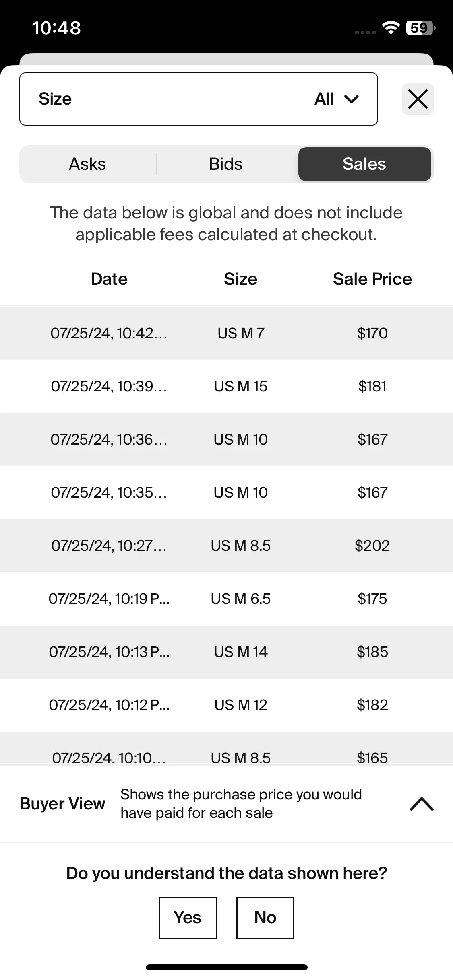Click the Date column header
This screenshot has width=453, height=980.
point(109,279)
